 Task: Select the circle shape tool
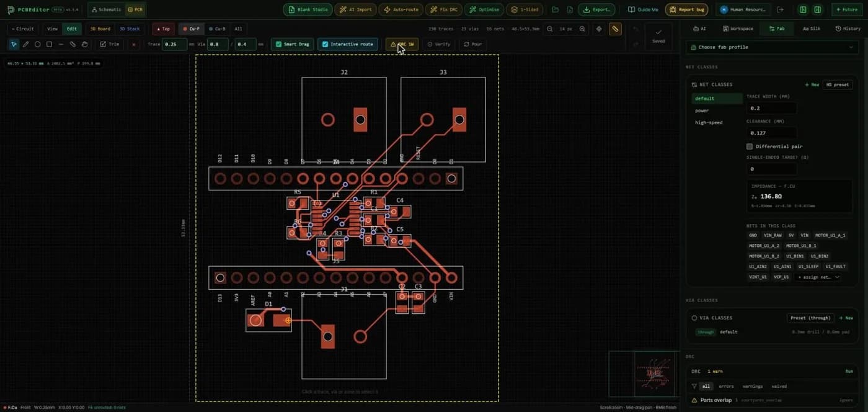click(x=37, y=44)
